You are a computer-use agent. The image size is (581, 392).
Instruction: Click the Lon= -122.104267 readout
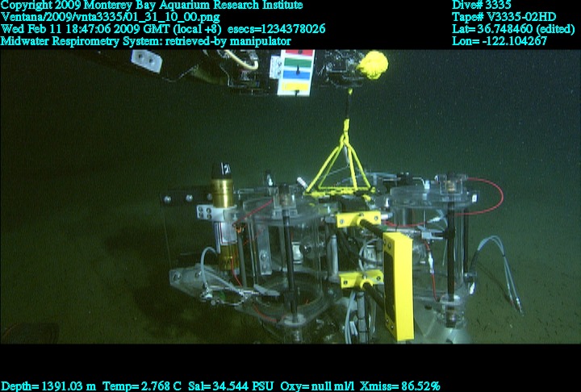click(x=499, y=40)
